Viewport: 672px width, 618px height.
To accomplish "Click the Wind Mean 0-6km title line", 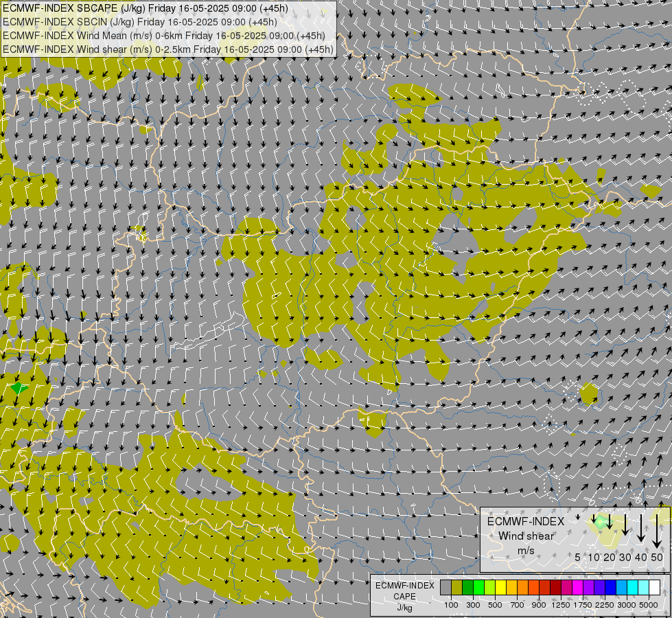I will (x=164, y=36).
